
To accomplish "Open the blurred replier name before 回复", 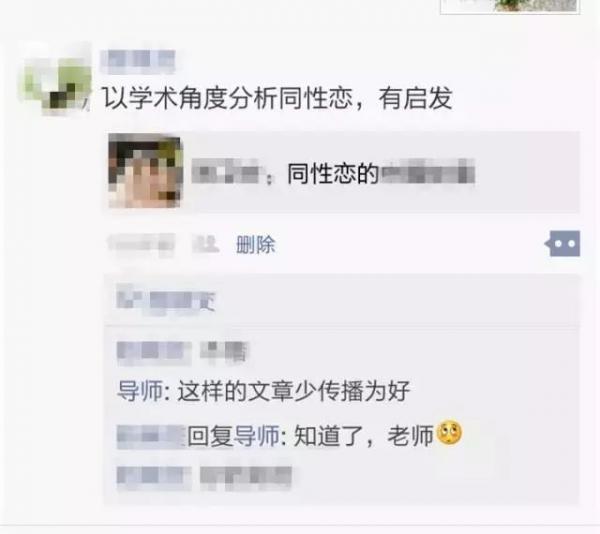I will (x=151, y=436).
